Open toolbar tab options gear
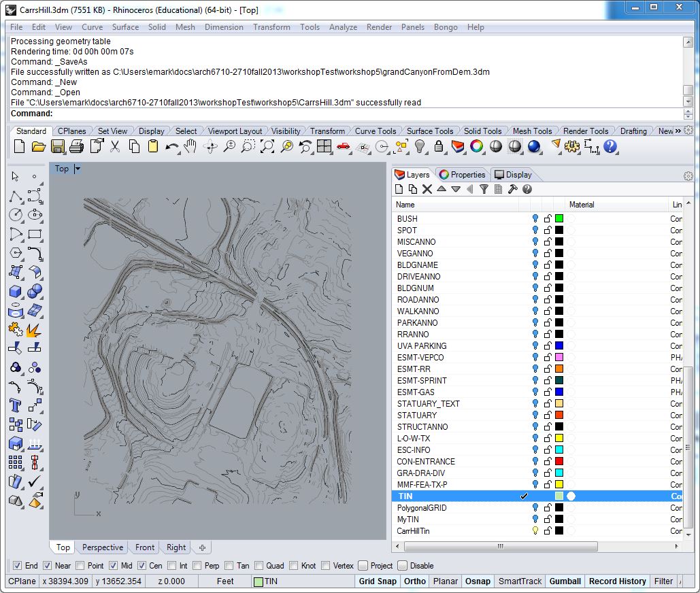The image size is (700, 593). tap(688, 131)
